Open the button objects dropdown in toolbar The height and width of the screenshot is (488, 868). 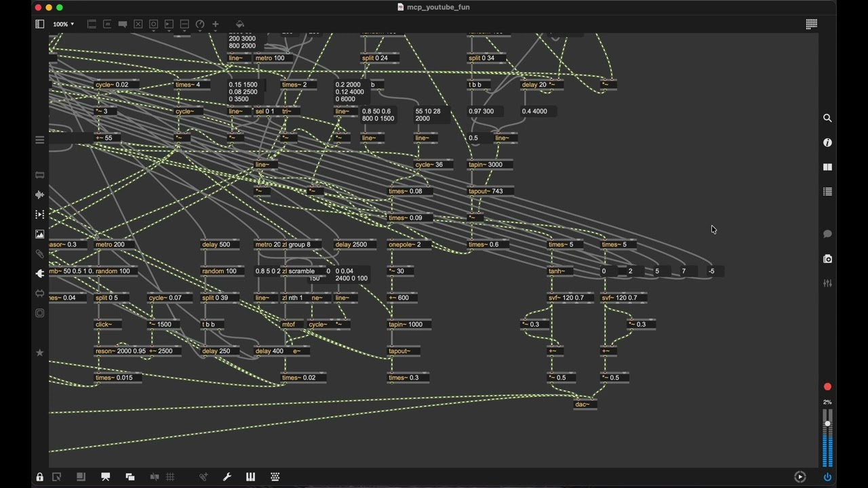(x=154, y=24)
